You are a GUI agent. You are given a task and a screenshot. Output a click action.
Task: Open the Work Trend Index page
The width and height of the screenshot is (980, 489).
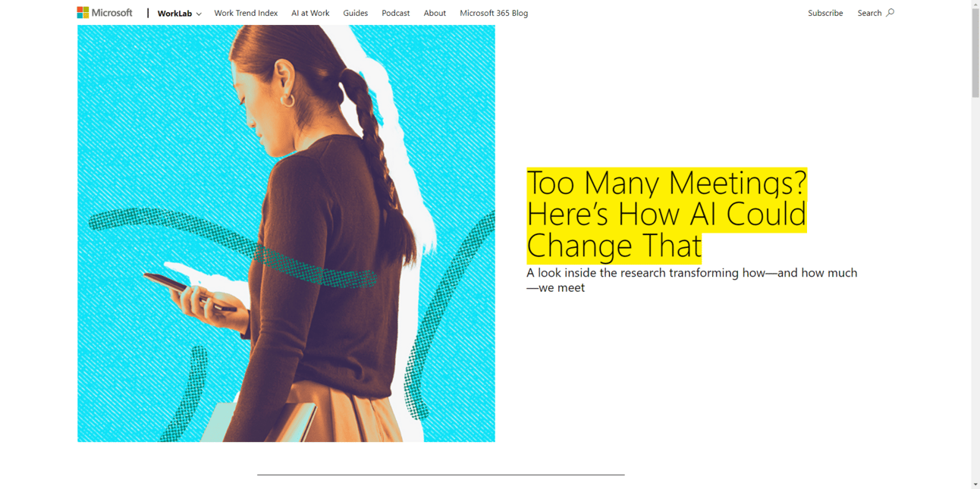coord(246,13)
